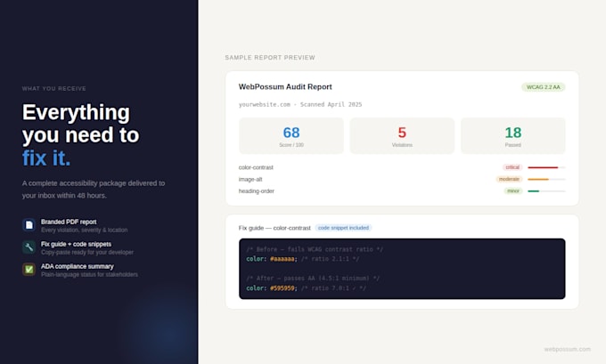The width and height of the screenshot is (606, 364).
Task: Click the After passes AA comment line
Action: coord(313,279)
